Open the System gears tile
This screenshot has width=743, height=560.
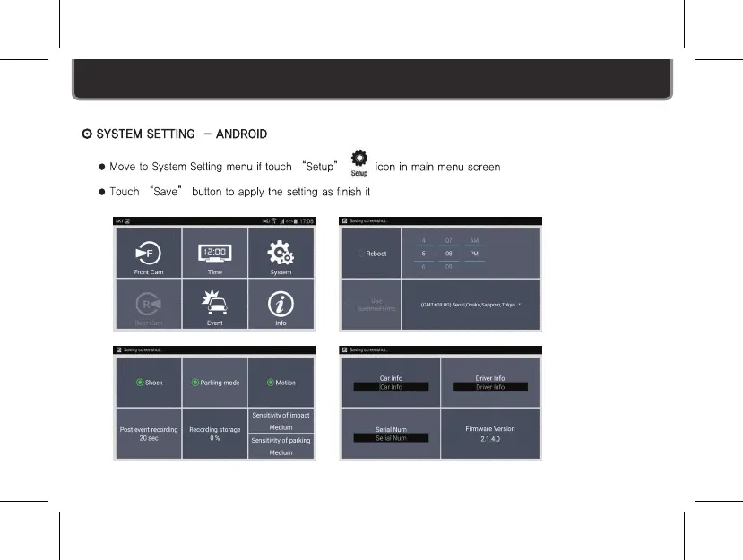(281, 253)
